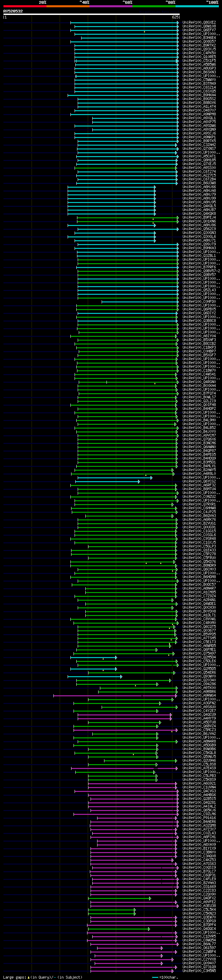222x980 pixels.
Task: Click the UniRef100_A4HBG6 purple hit label
Action: pos(199,795)
